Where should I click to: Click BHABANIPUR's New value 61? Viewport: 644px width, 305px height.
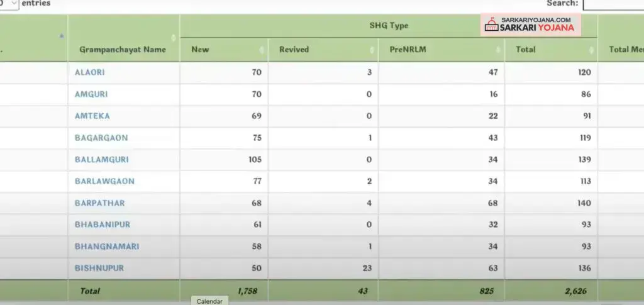257,225
